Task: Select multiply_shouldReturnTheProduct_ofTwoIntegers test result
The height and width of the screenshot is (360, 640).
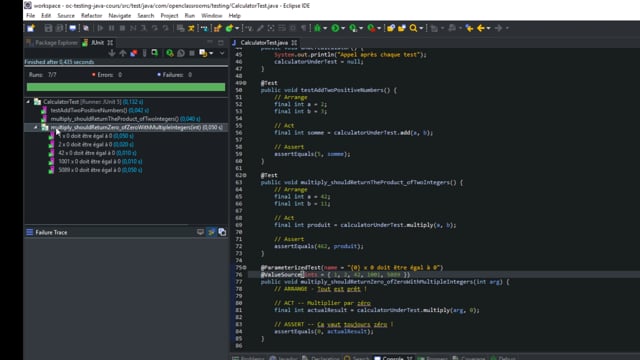Action: 121,119
